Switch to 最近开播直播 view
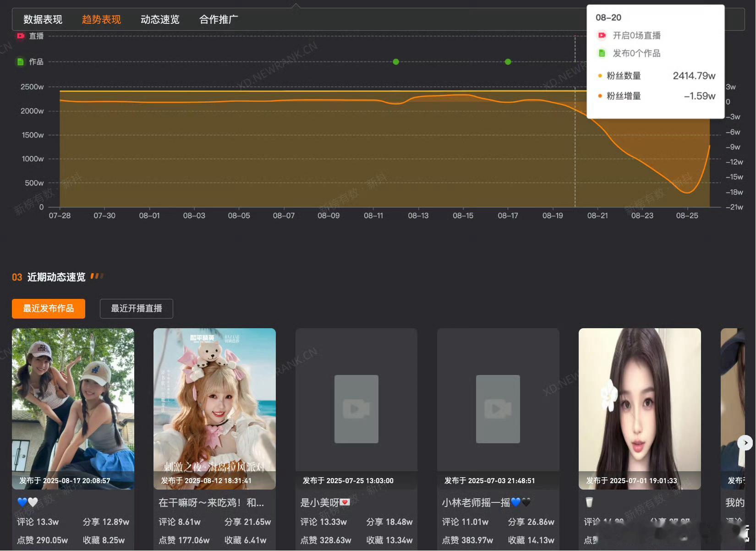Image resolution: width=756 pixels, height=551 pixels. tap(137, 309)
